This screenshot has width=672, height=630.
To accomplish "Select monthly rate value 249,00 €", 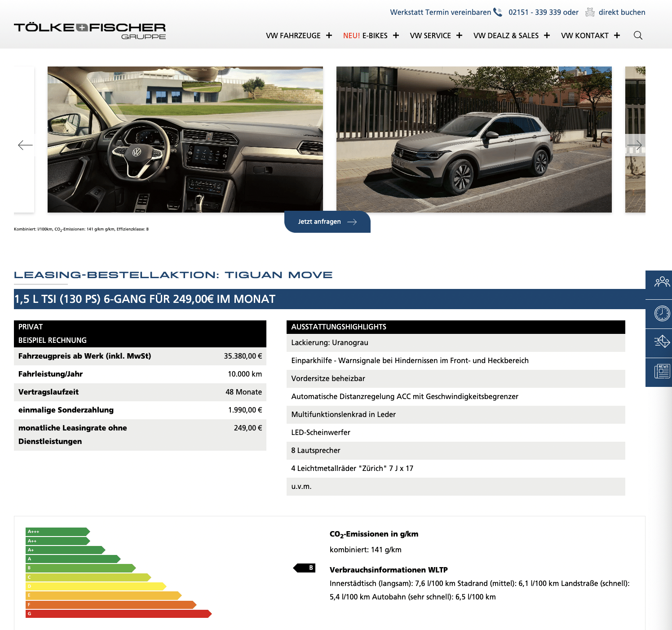I will [x=248, y=428].
